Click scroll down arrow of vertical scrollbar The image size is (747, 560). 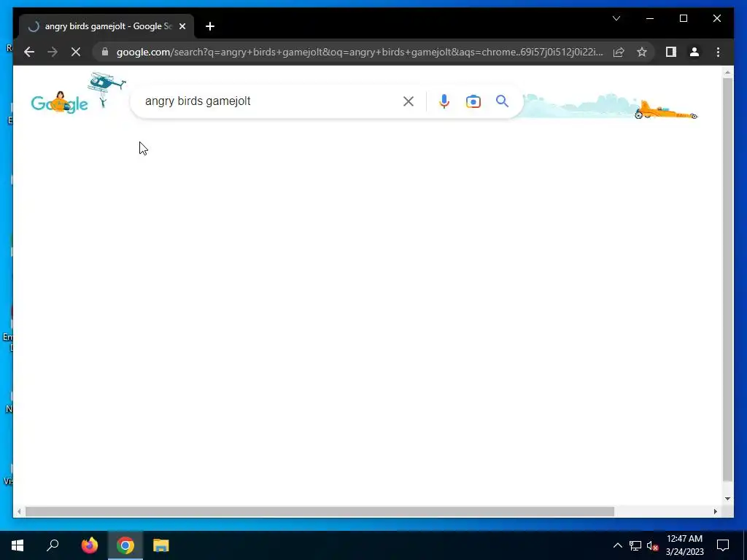pos(727,499)
